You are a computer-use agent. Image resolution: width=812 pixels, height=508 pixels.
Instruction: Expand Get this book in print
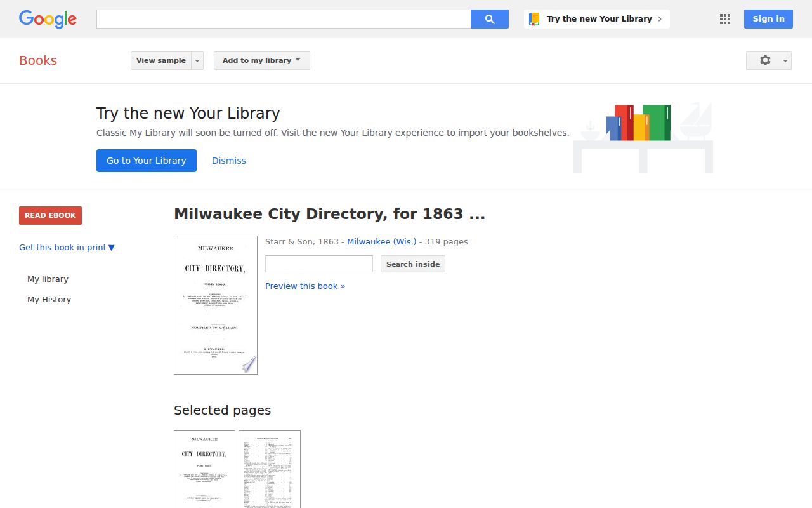click(67, 248)
